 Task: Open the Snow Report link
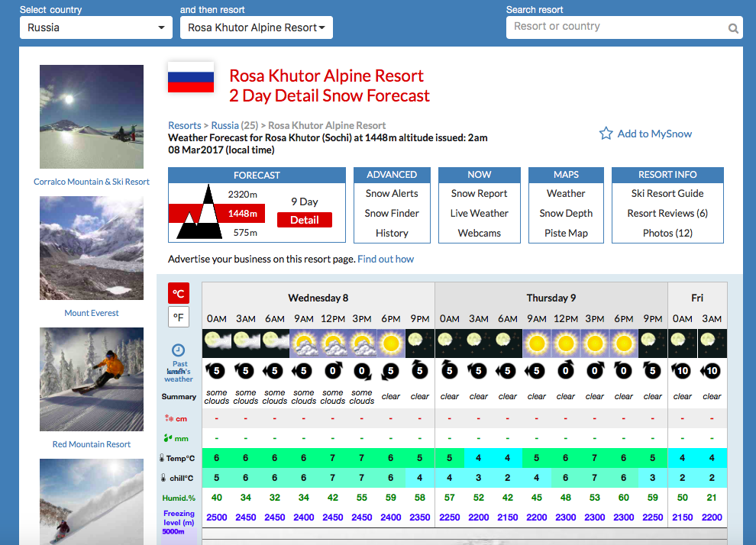(479, 193)
